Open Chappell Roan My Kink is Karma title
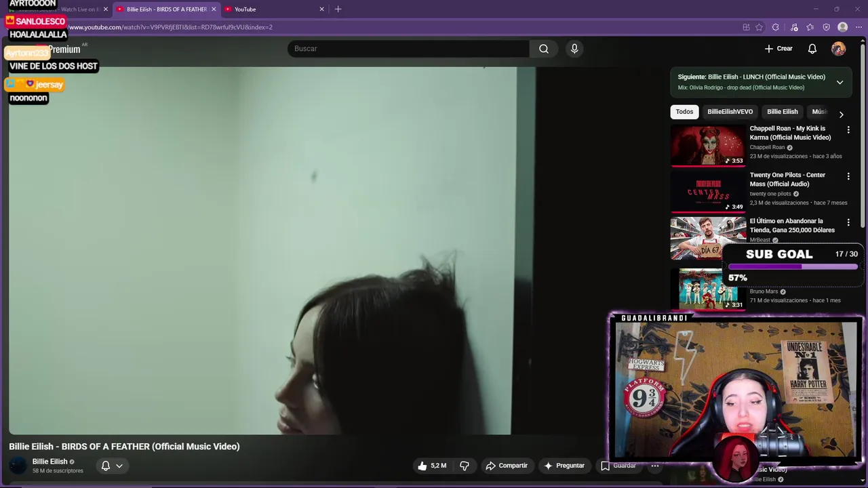This screenshot has width=868, height=488. [790, 133]
